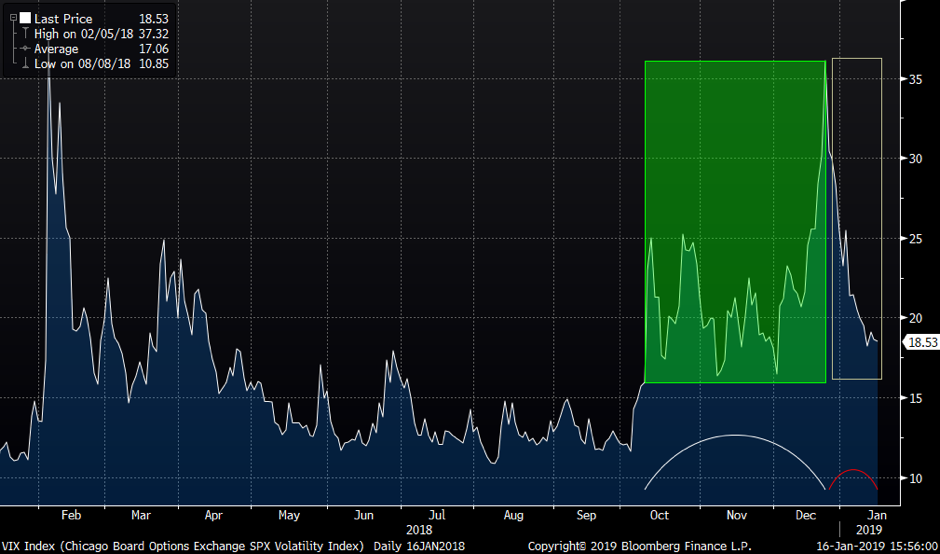
Task: Click the 'VIX Index' title in footer
Action: click(x=28, y=546)
